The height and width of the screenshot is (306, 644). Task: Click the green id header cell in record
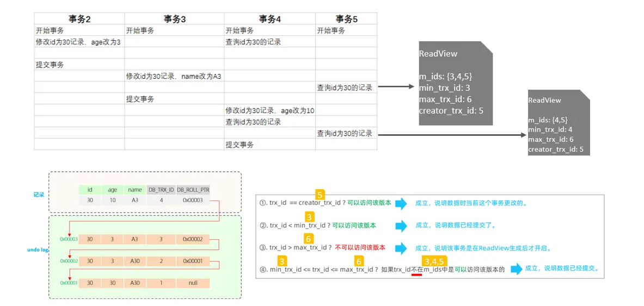89,190
